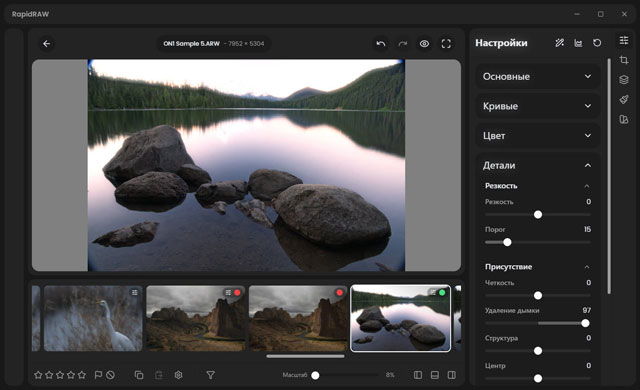Open the crop tool panel
640x390 pixels.
tap(624, 60)
